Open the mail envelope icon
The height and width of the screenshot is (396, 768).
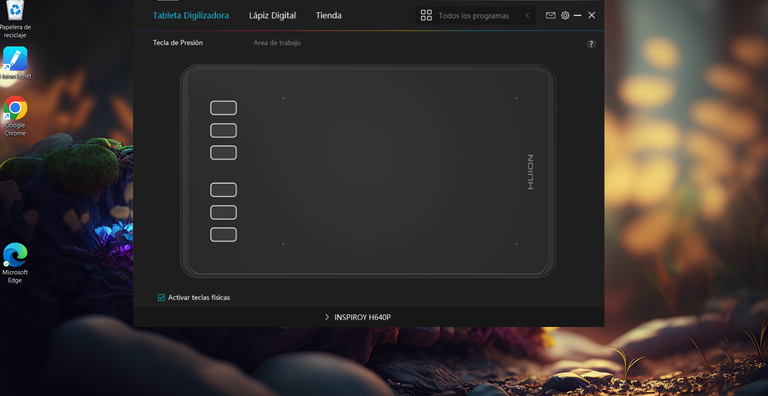(551, 15)
